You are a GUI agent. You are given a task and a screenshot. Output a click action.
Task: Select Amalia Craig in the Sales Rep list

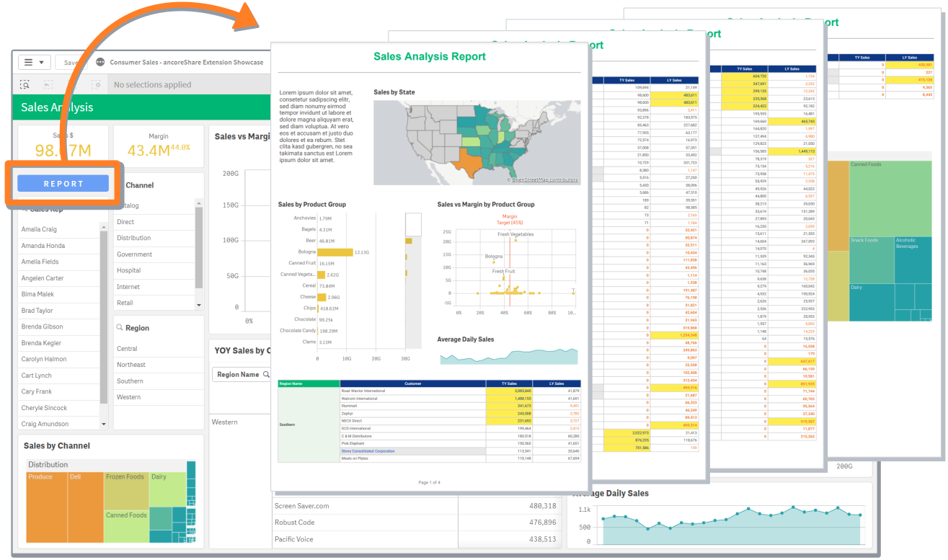pyautogui.click(x=58, y=229)
